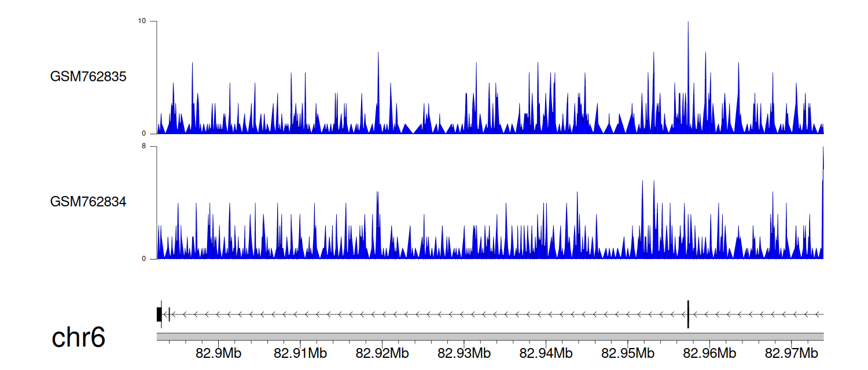Click the GSM762835 track label
Image resolution: width=868 pixels, height=370 pixels.
88,76
